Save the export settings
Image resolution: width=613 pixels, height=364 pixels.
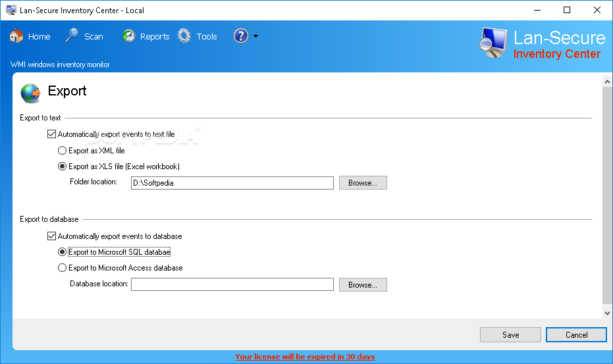[x=510, y=334]
